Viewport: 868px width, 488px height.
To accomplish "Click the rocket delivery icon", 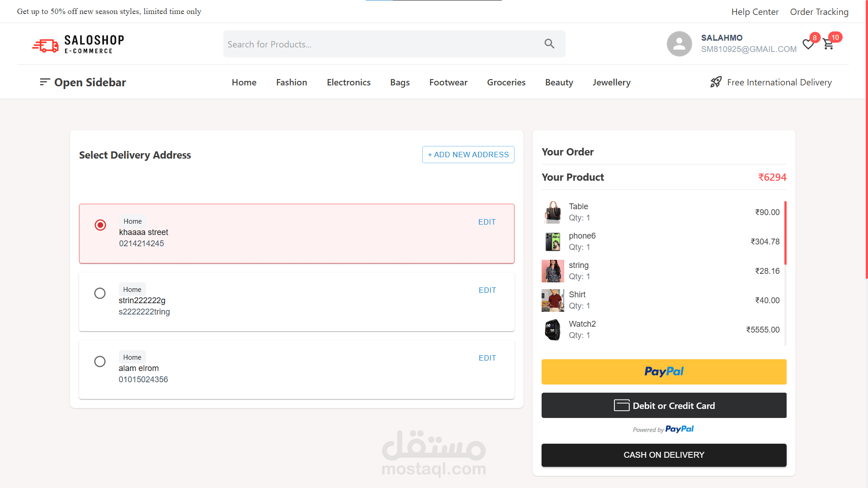I will point(716,82).
